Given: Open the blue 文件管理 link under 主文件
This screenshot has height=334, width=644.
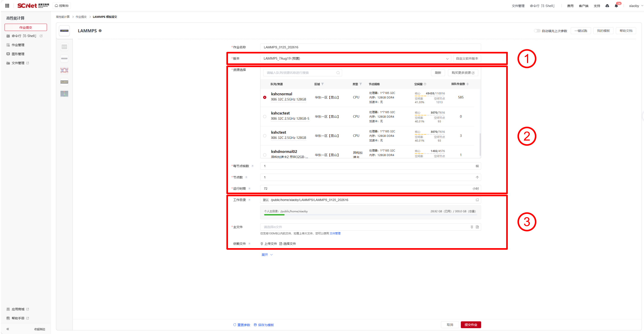Looking at the screenshot, I should [335, 233].
